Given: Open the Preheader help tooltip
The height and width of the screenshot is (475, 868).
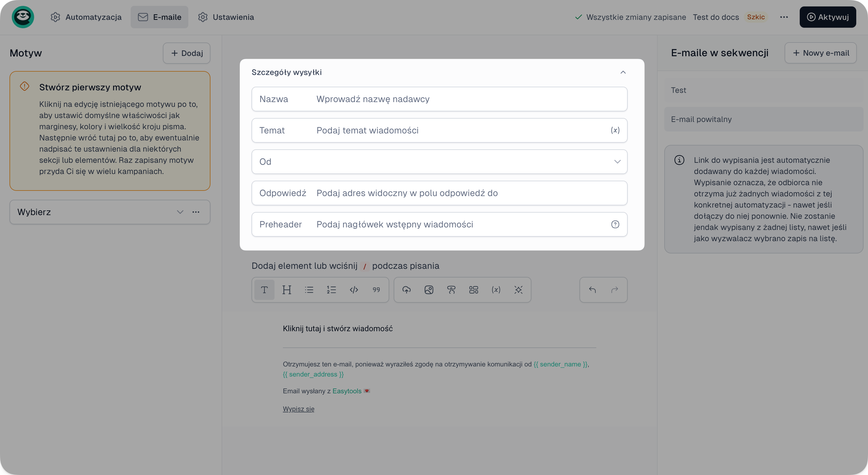Looking at the screenshot, I should click(x=615, y=224).
